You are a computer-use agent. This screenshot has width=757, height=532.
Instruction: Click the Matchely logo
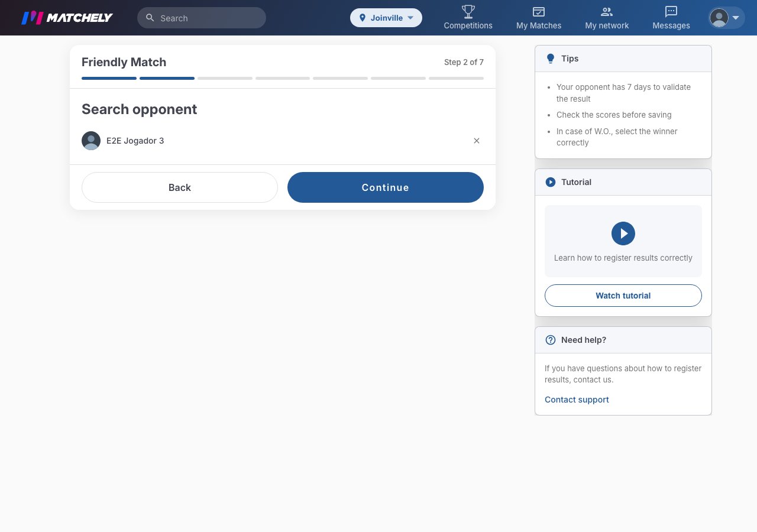pos(67,18)
